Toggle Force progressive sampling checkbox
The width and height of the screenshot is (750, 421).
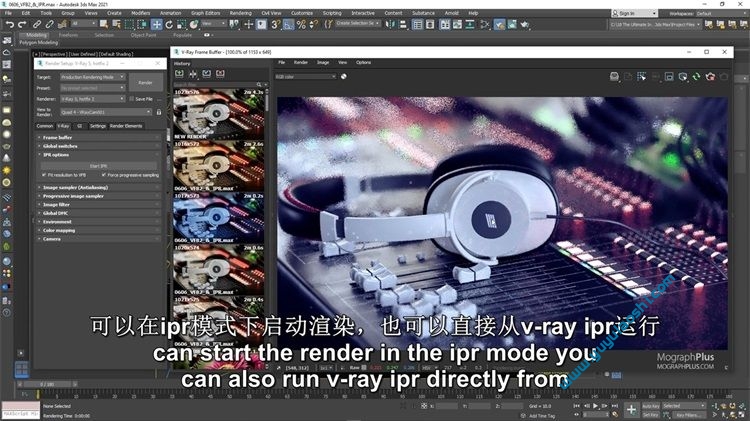pyautogui.click(x=104, y=175)
